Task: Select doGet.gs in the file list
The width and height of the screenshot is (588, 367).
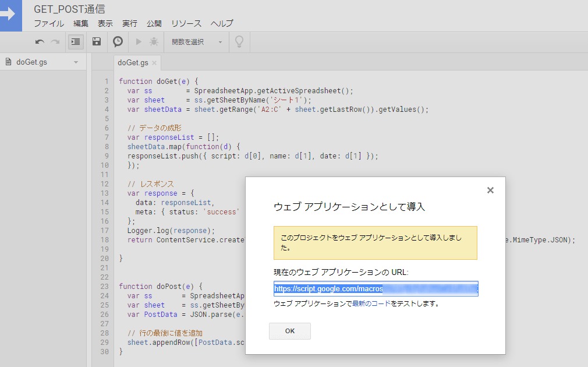Action: coord(32,62)
